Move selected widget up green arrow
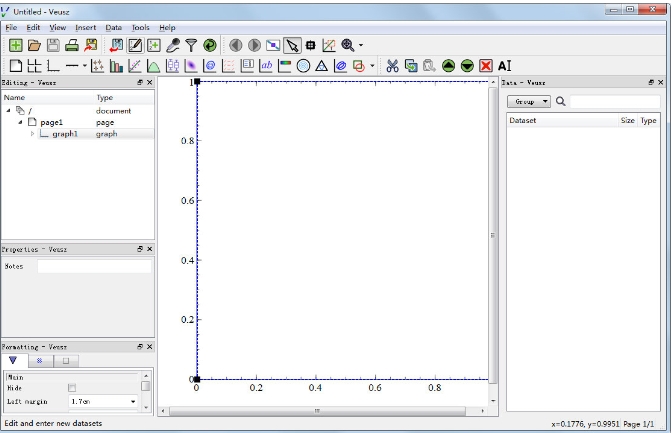 (448, 66)
